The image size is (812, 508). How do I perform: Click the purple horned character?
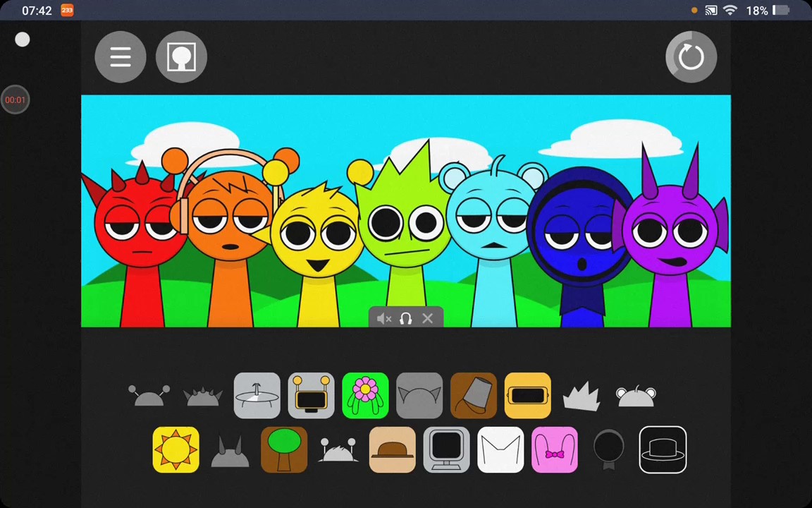coord(670,240)
